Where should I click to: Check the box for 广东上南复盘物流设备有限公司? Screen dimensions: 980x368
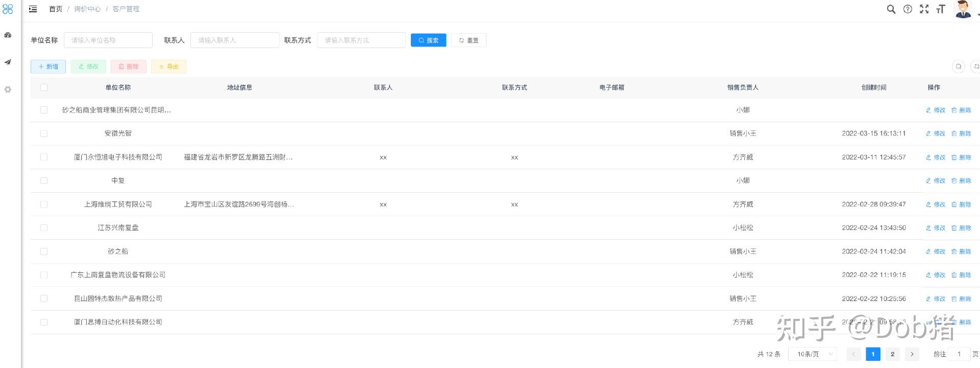(x=44, y=275)
